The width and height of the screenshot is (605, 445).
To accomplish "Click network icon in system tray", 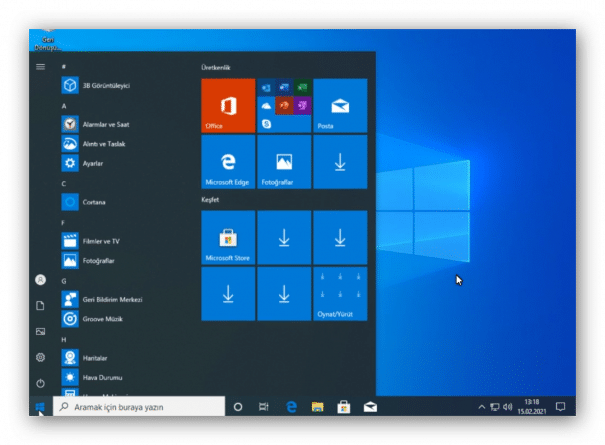I will click(495, 407).
